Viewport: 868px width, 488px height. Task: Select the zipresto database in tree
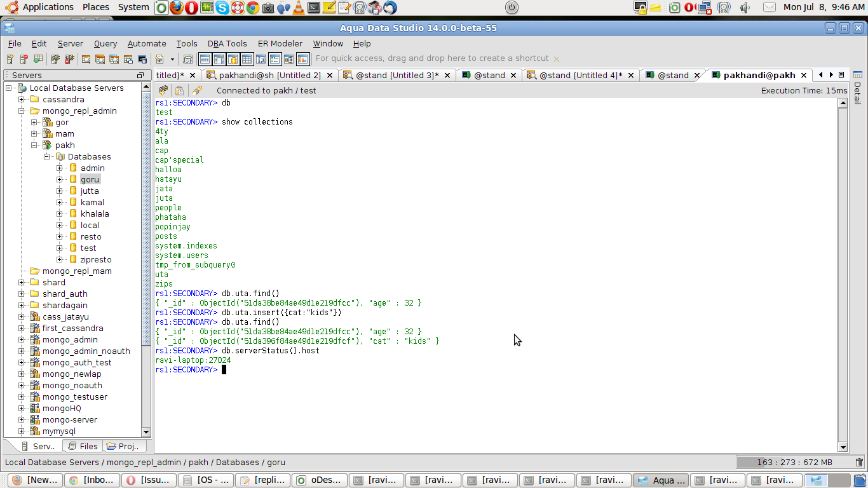coord(96,260)
